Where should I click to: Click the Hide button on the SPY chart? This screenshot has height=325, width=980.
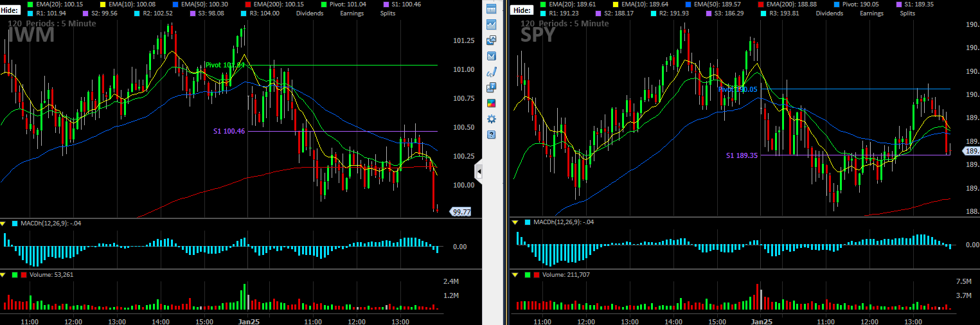(522, 10)
